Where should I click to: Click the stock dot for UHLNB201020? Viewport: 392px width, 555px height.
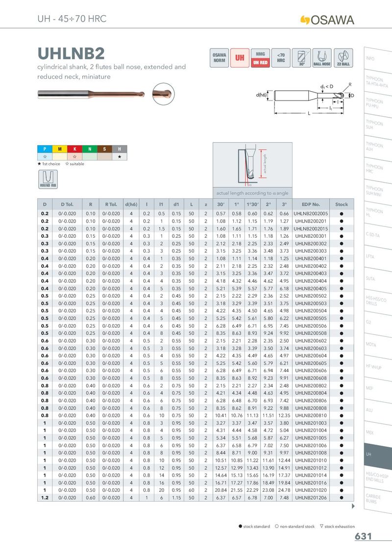click(x=342, y=490)
